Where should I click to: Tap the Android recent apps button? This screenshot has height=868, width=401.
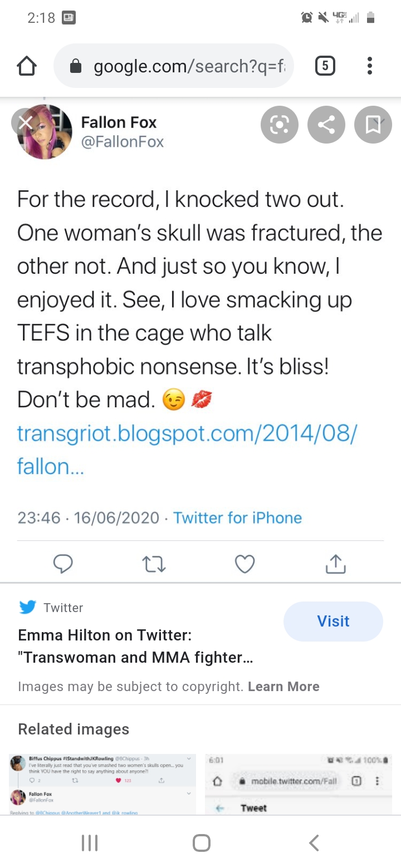89,843
